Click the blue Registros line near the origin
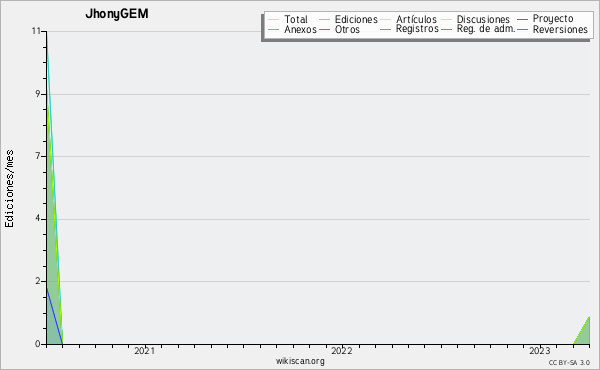Image resolution: width=600 pixels, height=370 pixels. click(55, 316)
